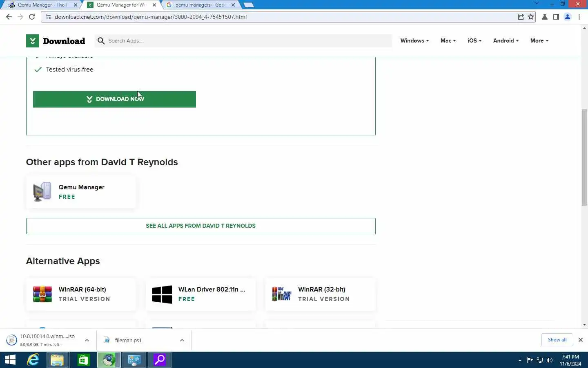Screen dimensions: 588x368
Task: Open the Windows Start button
Action: (10, 360)
